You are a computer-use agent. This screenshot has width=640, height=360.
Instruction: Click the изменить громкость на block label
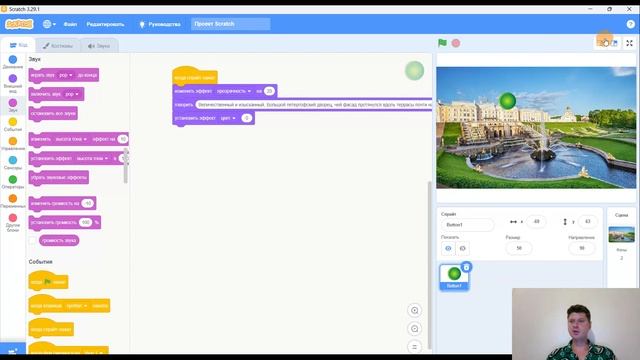coord(54,203)
